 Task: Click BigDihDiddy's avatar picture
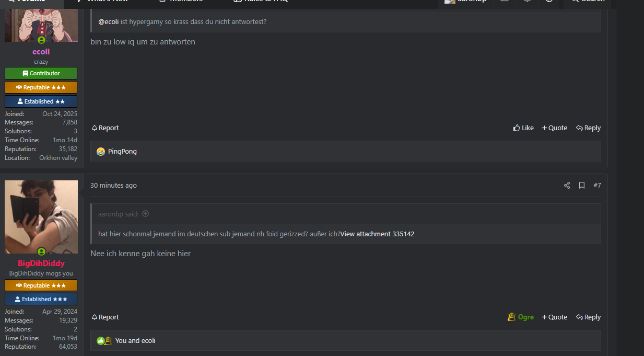coord(41,216)
